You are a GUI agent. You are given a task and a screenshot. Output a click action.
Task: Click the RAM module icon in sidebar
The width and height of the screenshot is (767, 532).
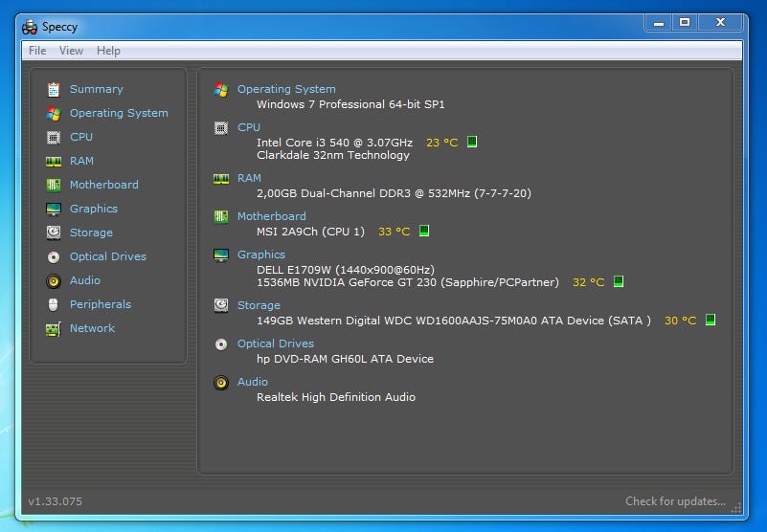tap(53, 161)
